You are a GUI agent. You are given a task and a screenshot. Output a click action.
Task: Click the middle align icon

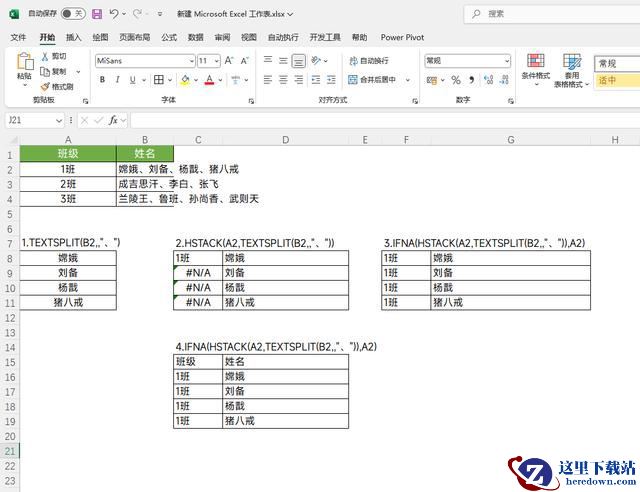click(x=283, y=60)
